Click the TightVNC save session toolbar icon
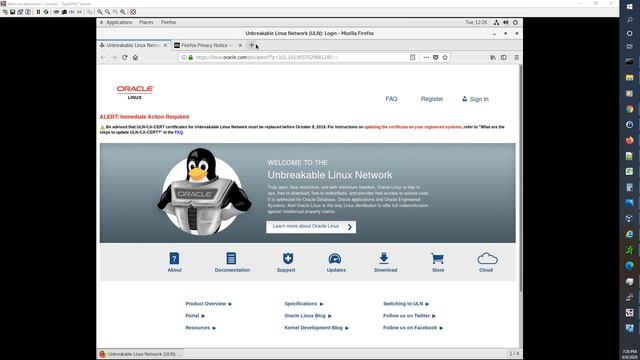Screen dimensions: 640x360 (13, 12)
